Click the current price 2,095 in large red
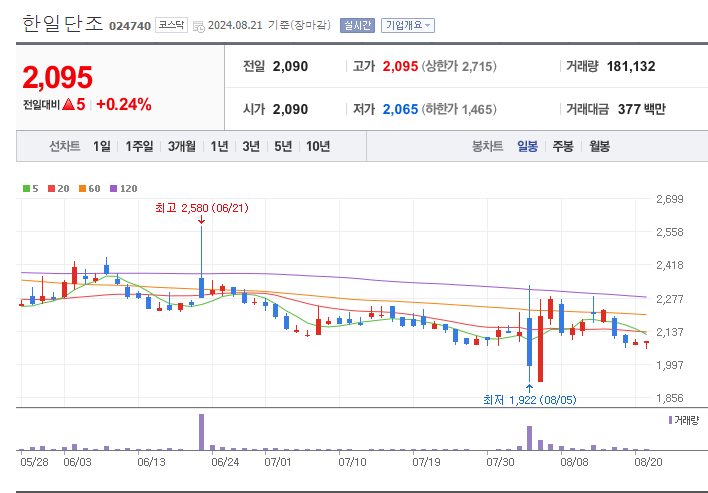Viewport: 708px width, 493px height. point(57,78)
